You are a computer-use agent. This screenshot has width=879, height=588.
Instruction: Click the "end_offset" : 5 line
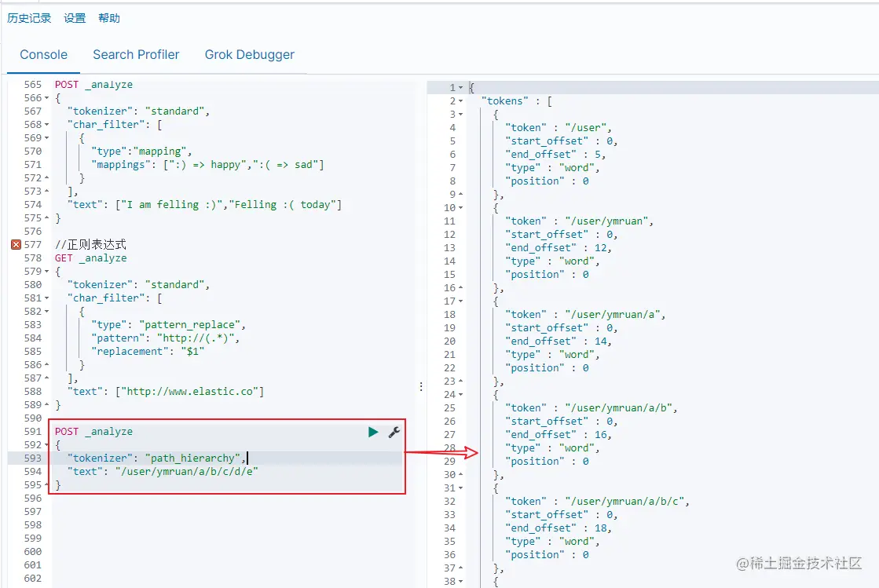coord(555,155)
